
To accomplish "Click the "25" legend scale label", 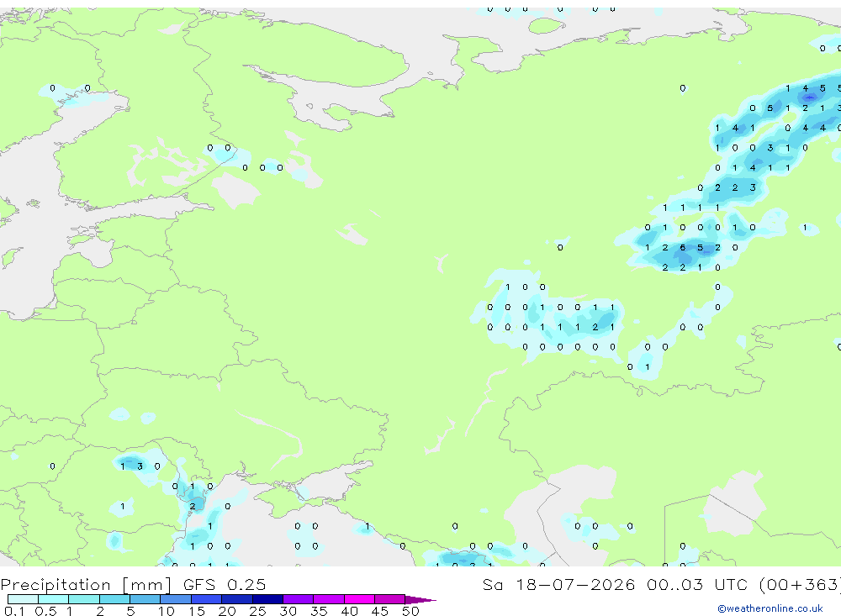I will tap(257, 611).
